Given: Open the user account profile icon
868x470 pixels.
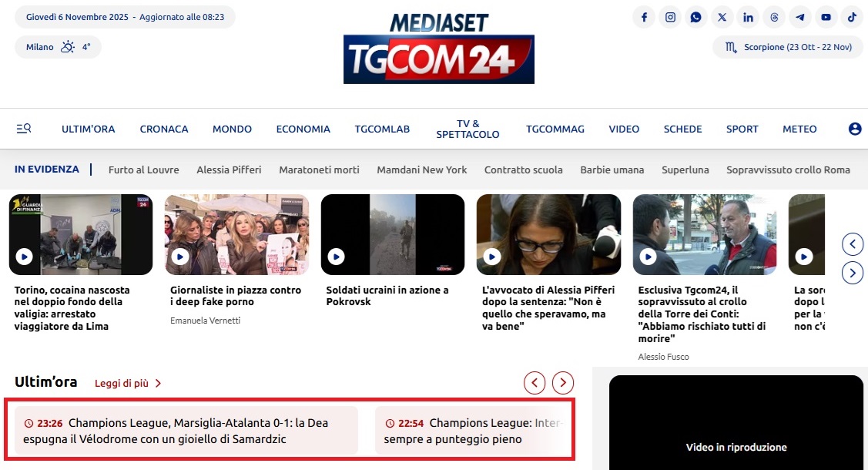Looking at the screenshot, I should [855, 129].
